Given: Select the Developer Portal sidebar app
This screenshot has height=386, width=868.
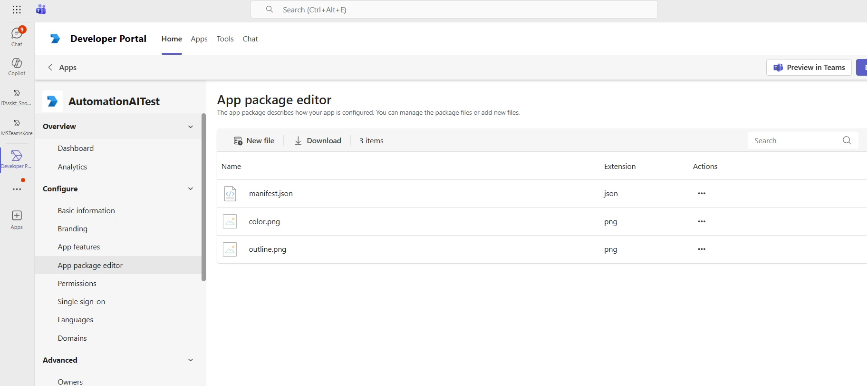Looking at the screenshot, I should 17,159.
